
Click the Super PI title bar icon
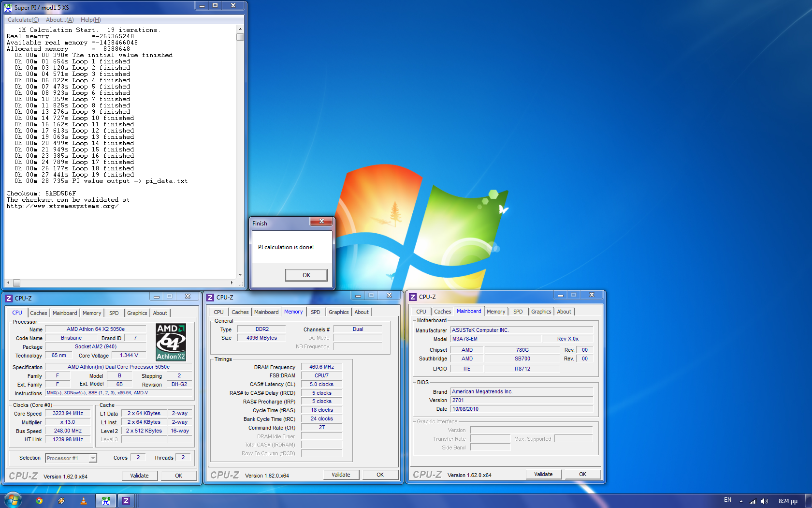pyautogui.click(x=8, y=7)
